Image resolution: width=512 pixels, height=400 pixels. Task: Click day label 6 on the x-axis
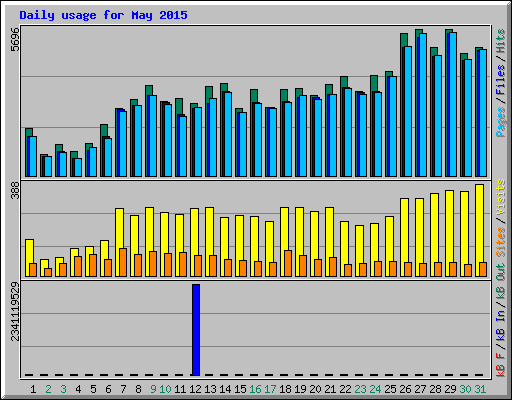click(x=108, y=389)
